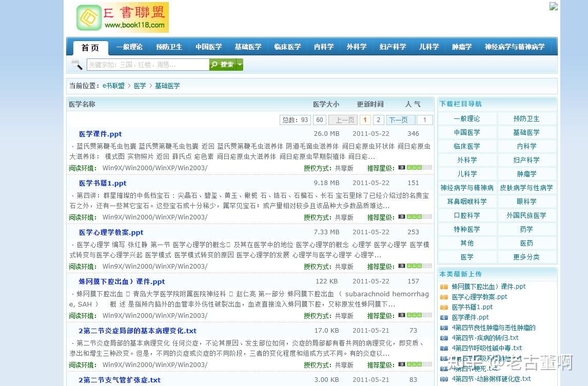Open sidebar category 特种医学
588x386 pixels.
click(x=467, y=229)
